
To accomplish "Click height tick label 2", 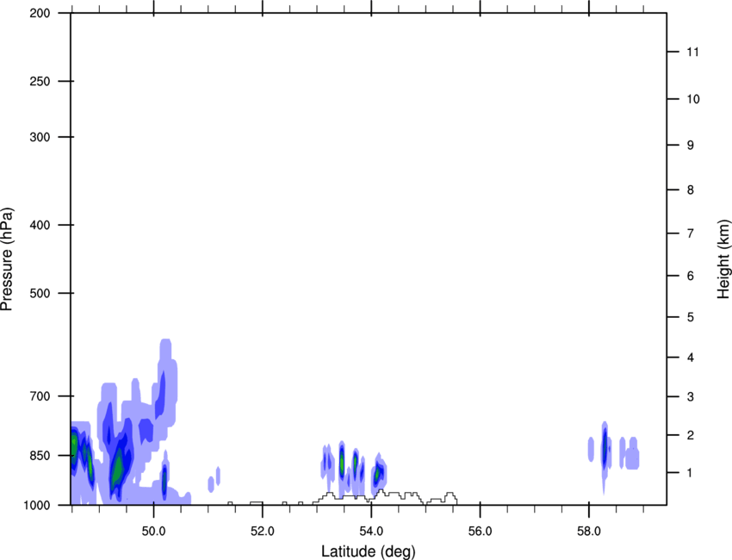I will (691, 435).
